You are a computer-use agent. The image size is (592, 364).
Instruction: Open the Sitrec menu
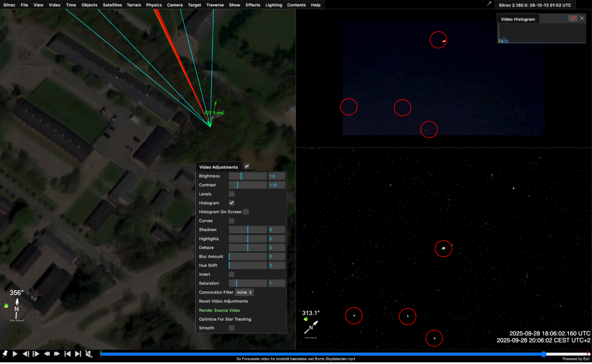[x=9, y=5]
